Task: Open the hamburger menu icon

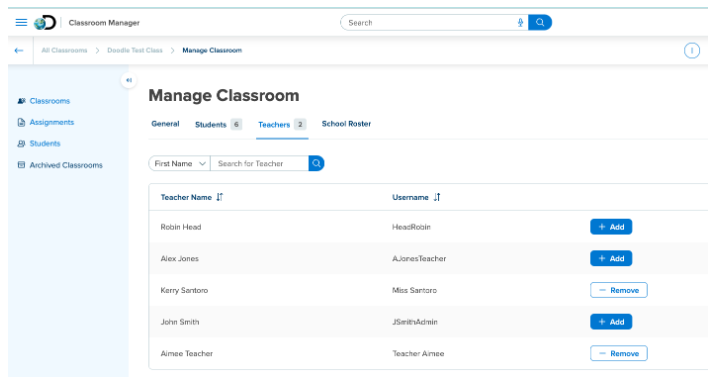Action: tap(21, 22)
